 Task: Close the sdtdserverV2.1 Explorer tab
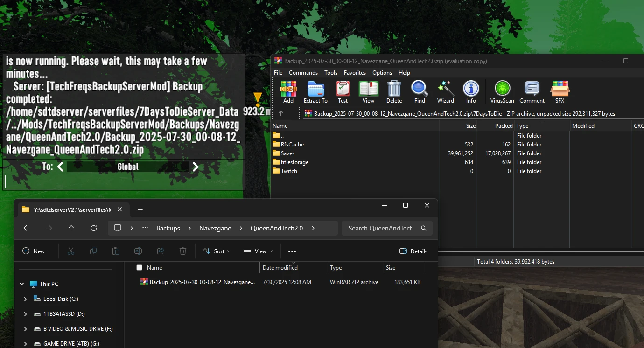tap(120, 210)
